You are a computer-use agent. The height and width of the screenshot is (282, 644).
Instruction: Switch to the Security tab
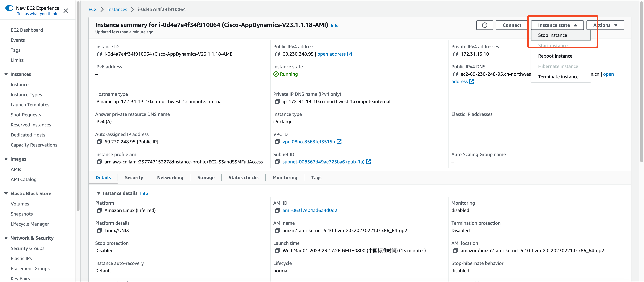pyautogui.click(x=134, y=178)
